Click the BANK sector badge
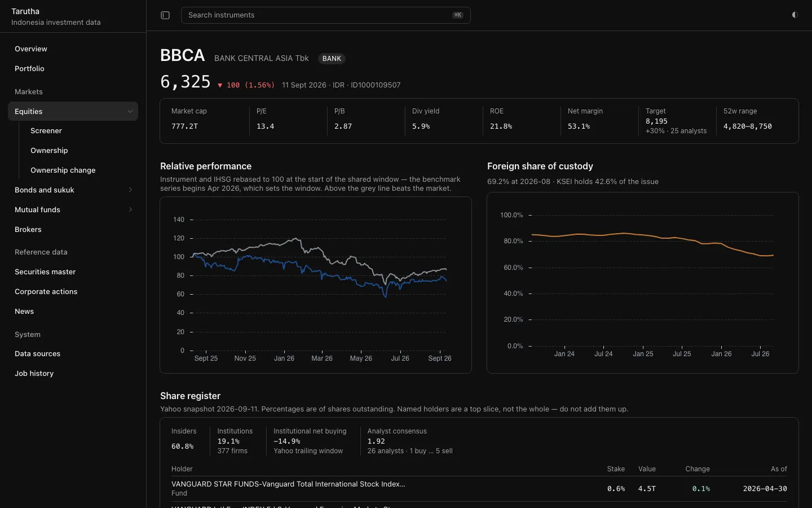The image size is (812, 508). 332,59
